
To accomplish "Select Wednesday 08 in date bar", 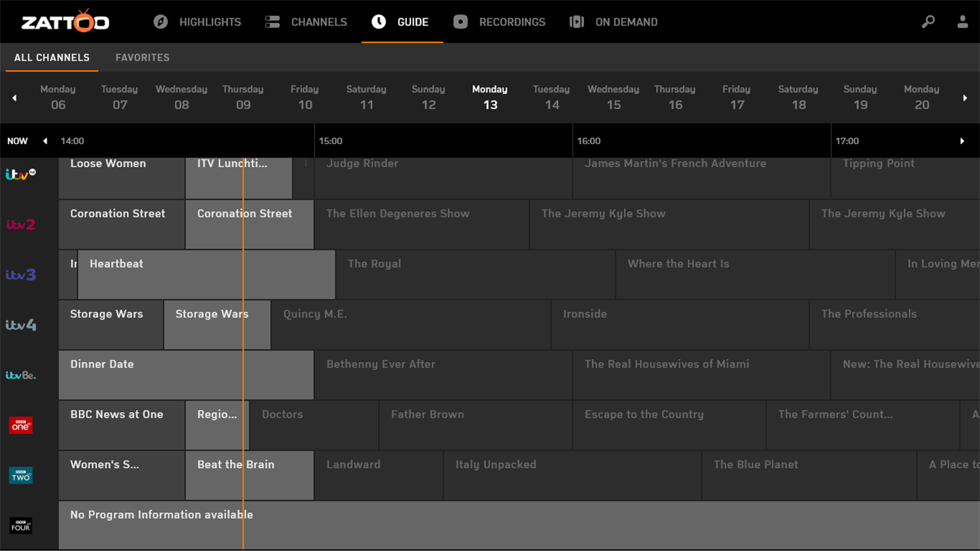I will (x=182, y=98).
